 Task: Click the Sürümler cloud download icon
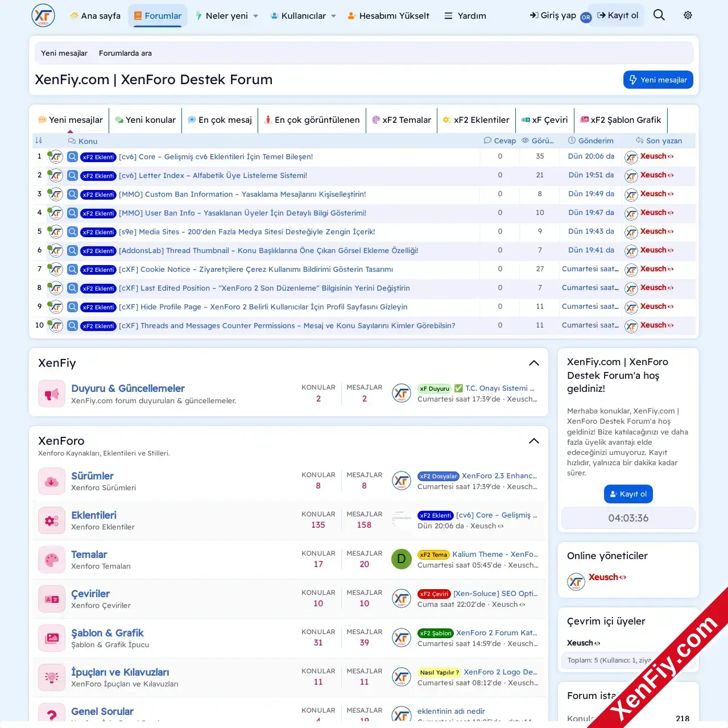[52, 481]
